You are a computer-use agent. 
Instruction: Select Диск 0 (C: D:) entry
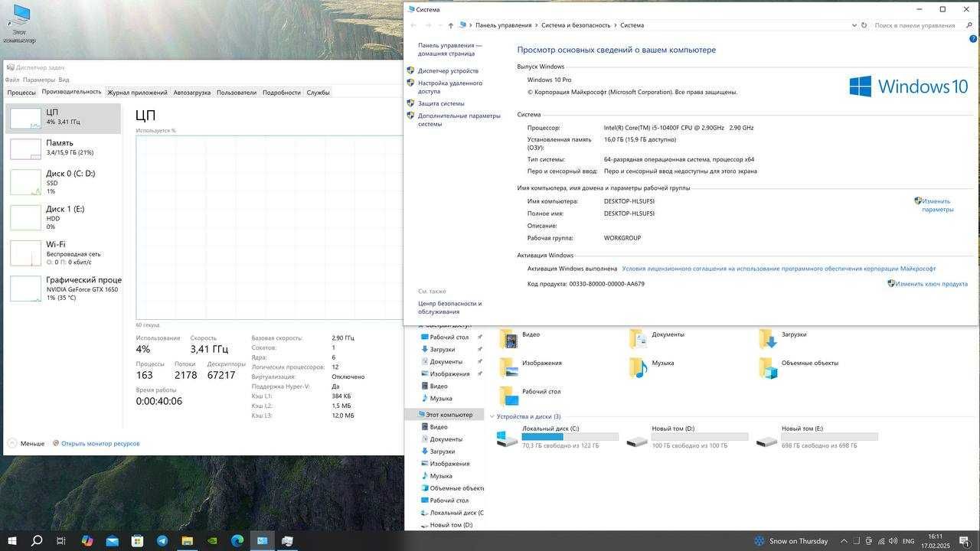64,182
